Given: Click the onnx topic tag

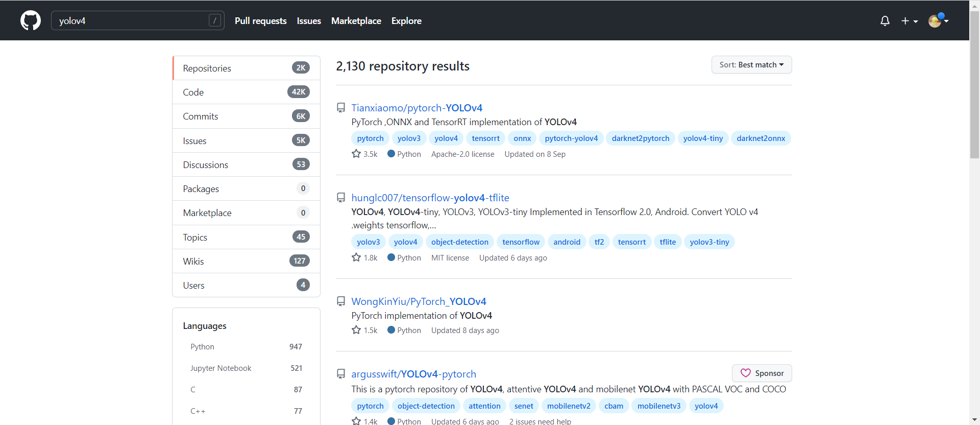Looking at the screenshot, I should [522, 138].
